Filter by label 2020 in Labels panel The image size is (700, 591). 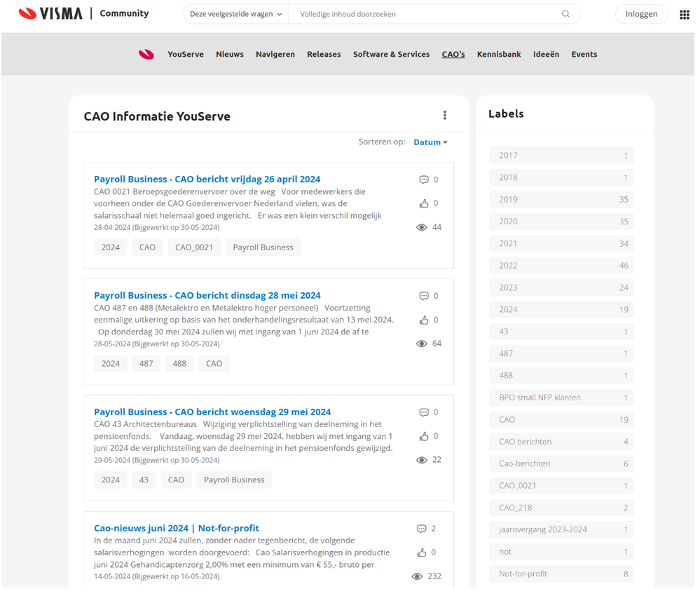click(561, 222)
